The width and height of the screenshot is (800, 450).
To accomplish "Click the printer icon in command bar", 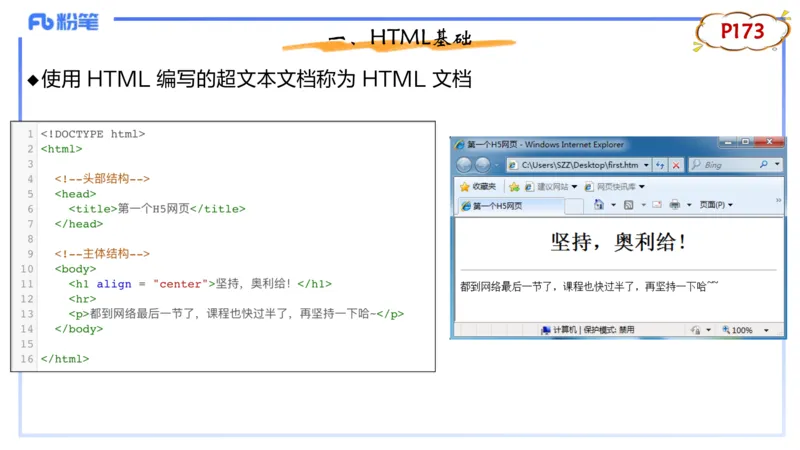I will pos(675,205).
